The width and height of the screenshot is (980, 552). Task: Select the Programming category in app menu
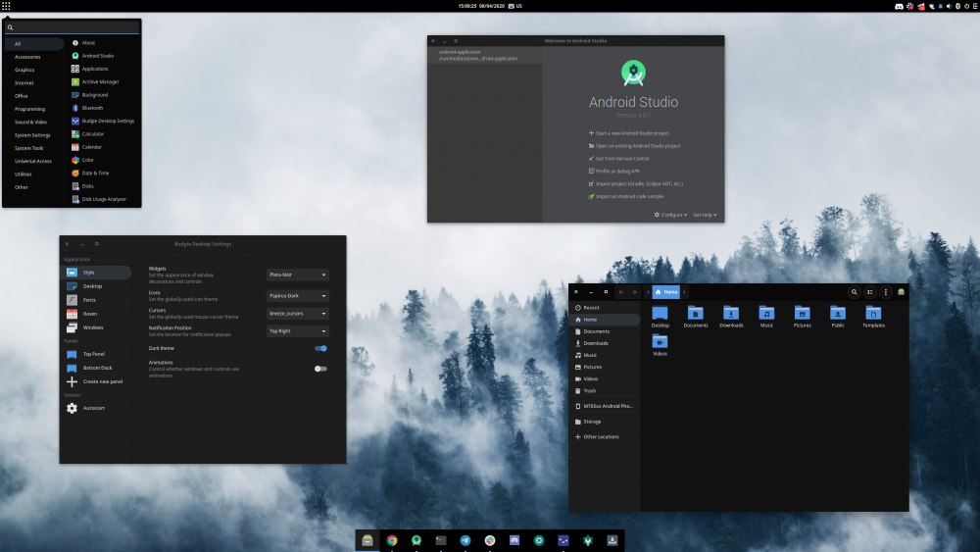29,109
